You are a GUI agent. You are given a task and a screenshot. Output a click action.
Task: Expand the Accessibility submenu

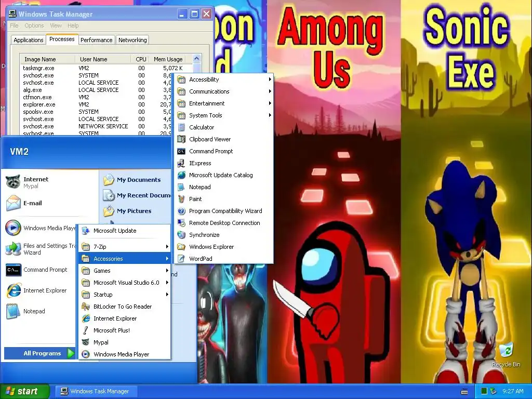[x=224, y=79]
